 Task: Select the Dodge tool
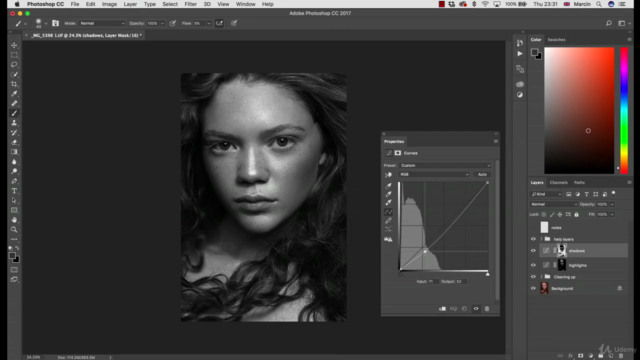click(x=14, y=171)
